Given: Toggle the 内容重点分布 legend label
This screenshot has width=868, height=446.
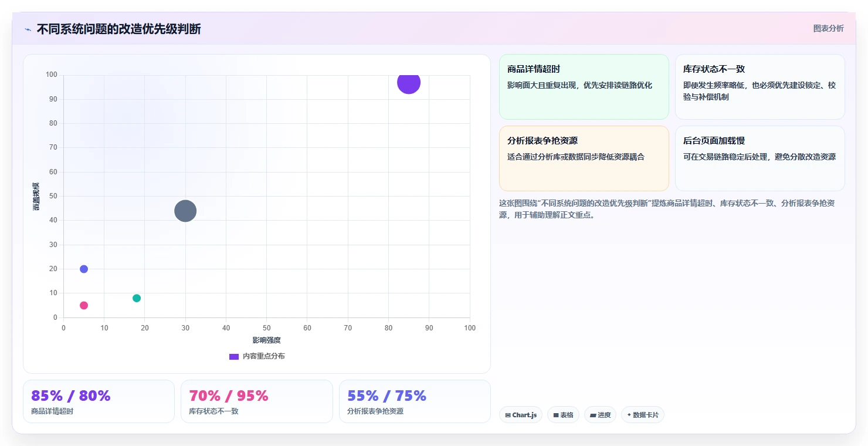Looking at the screenshot, I should click(x=264, y=356).
